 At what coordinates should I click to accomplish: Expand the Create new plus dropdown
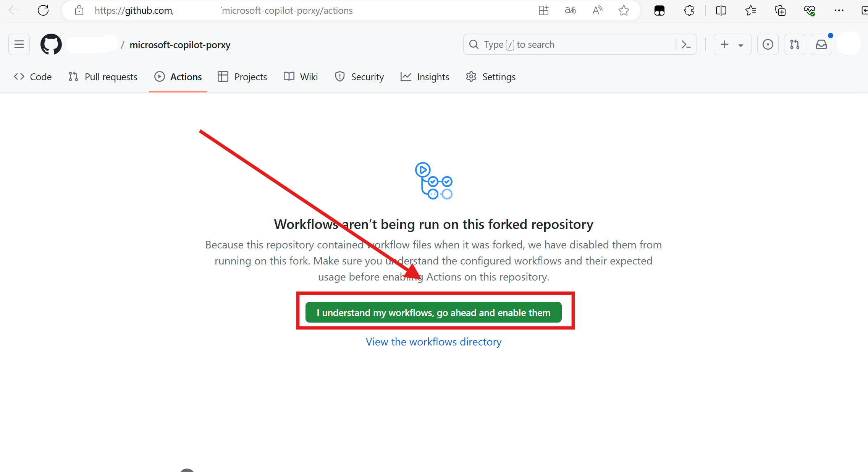point(732,45)
